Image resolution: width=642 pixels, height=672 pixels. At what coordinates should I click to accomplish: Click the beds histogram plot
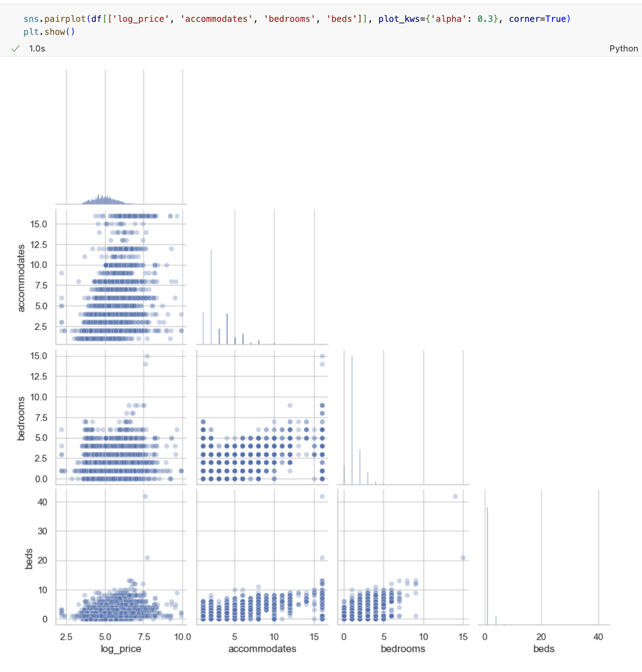tap(544, 557)
